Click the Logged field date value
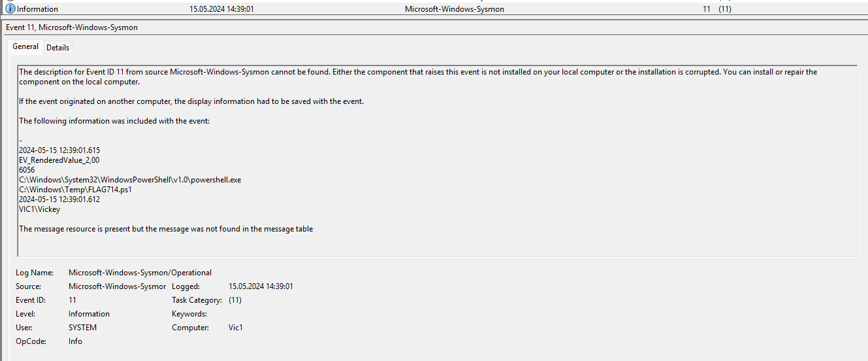The height and width of the screenshot is (361, 868). click(x=261, y=286)
